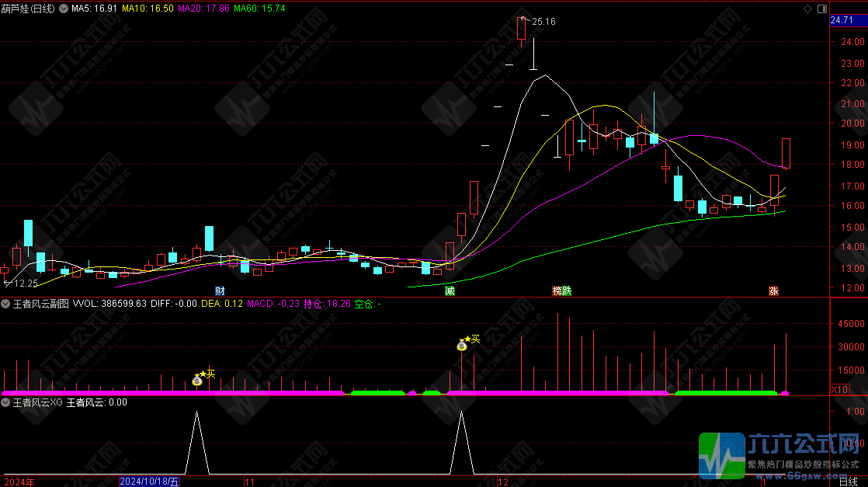Click the first money-bag buy signal icon

point(197,381)
